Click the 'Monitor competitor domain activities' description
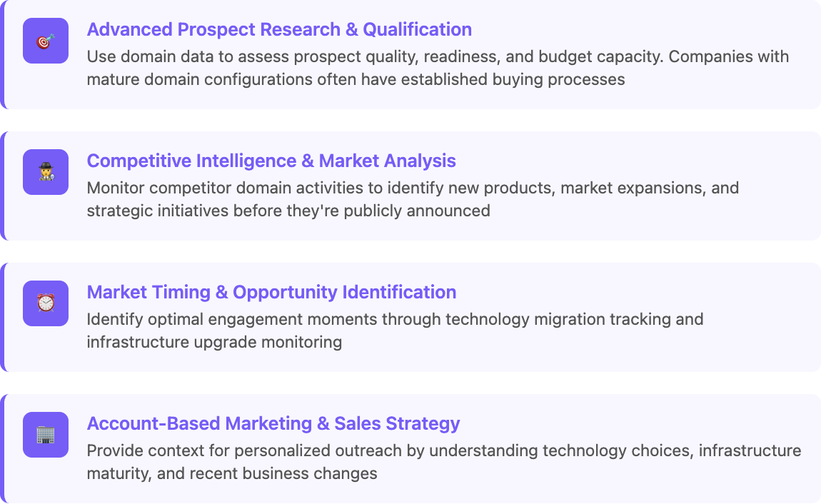 click(x=413, y=199)
